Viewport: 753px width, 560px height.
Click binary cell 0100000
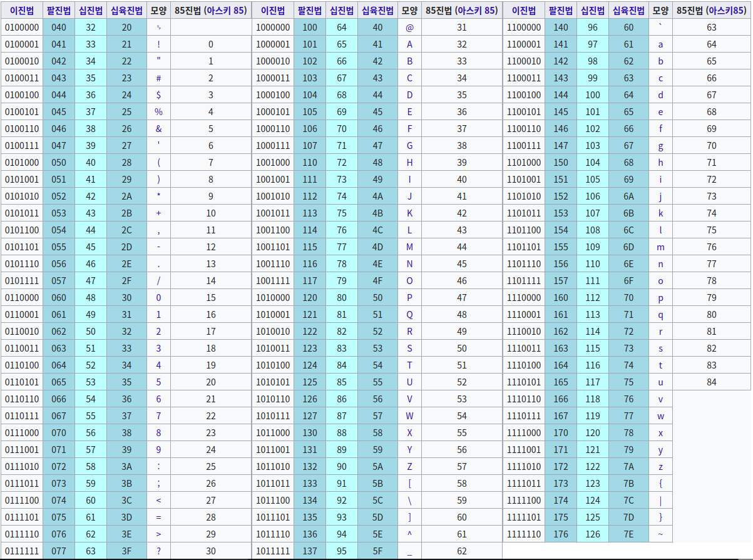(22, 28)
